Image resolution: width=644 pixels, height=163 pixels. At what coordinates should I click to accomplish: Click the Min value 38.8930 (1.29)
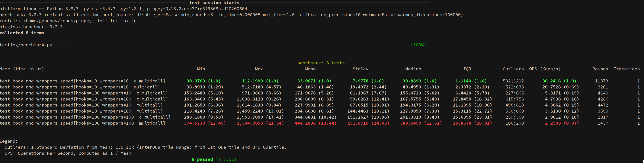point(205,87)
